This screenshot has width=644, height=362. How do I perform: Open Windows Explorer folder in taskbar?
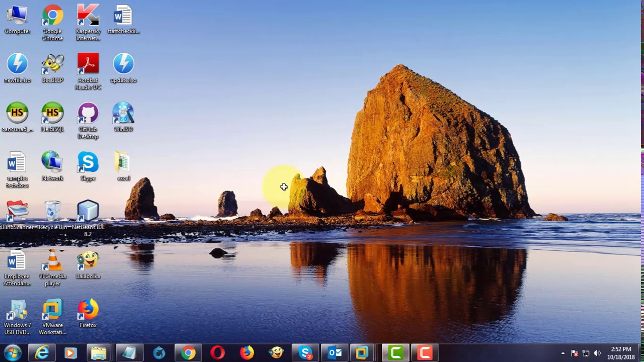[99, 352]
